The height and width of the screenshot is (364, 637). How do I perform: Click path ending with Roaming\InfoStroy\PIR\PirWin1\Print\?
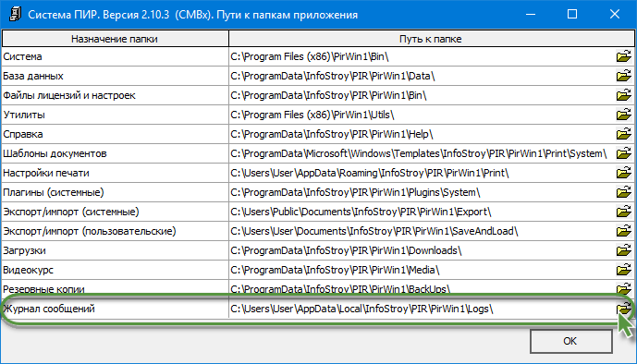coord(370,173)
